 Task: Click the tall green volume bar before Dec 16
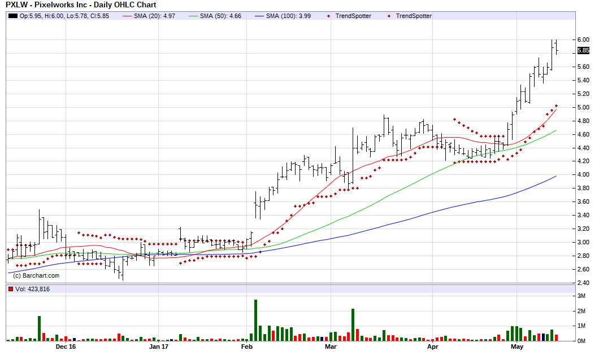coord(40,328)
